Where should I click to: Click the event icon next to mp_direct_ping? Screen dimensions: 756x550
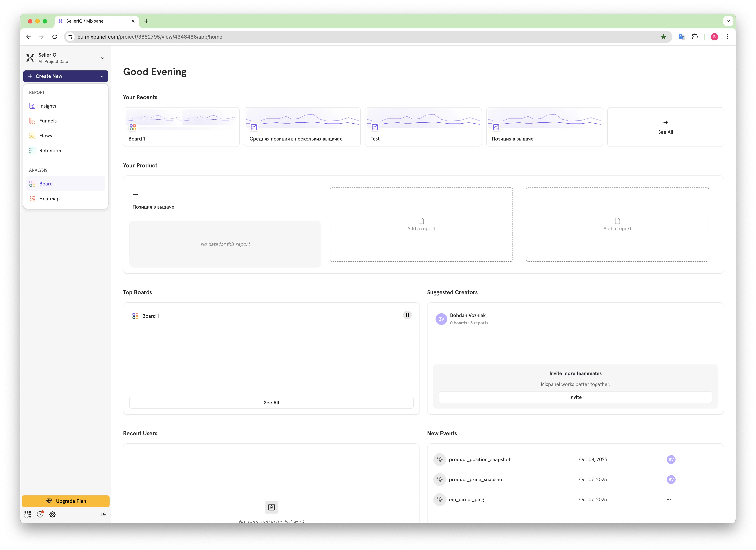440,500
